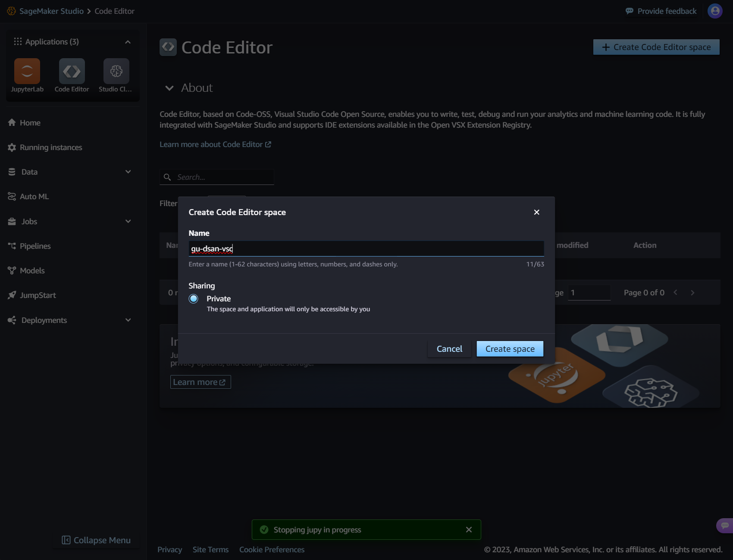Click the Jobs briefcase icon
This screenshot has width=733, height=560.
coord(12,221)
